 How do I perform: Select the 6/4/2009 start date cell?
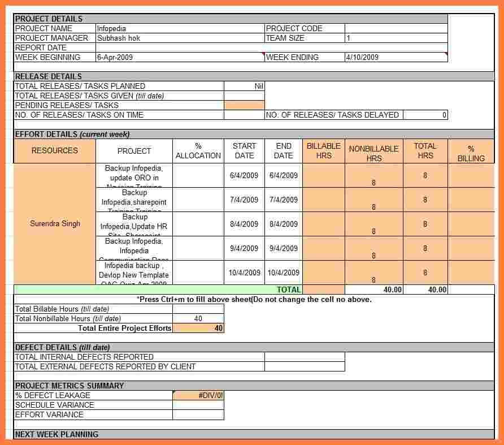[x=244, y=175]
